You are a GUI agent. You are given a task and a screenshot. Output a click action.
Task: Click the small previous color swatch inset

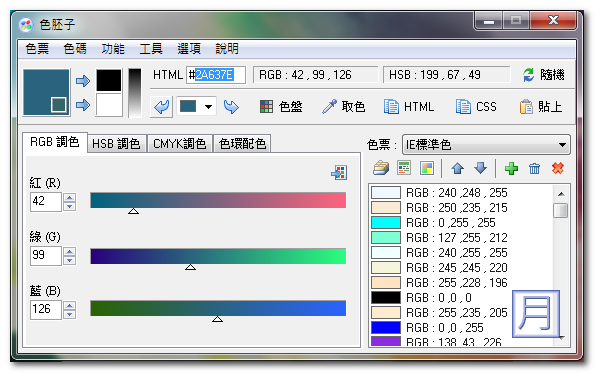(59, 105)
